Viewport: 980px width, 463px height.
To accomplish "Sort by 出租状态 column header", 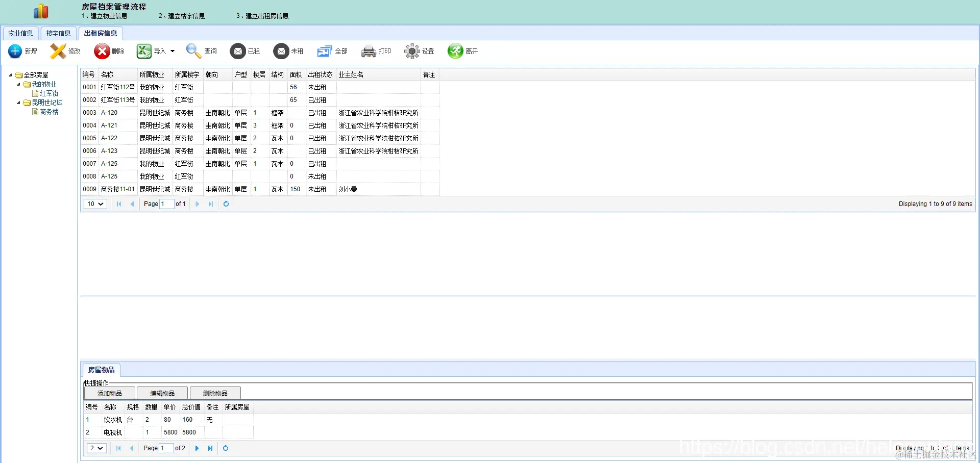I will click(x=321, y=74).
